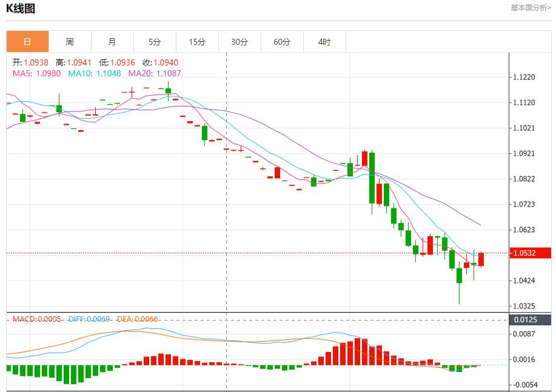
Task: Click the MA5 indicator label
Action: pyautogui.click(x=36, y=73)
